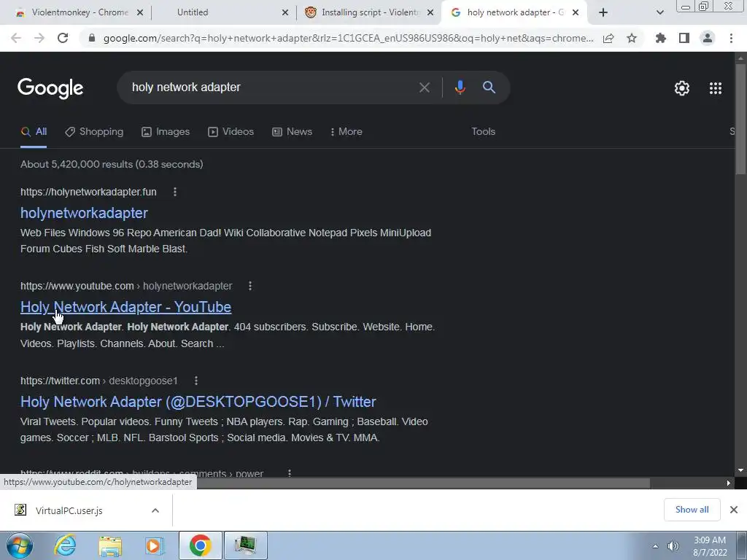Show all downloads

tap(692, 510)
